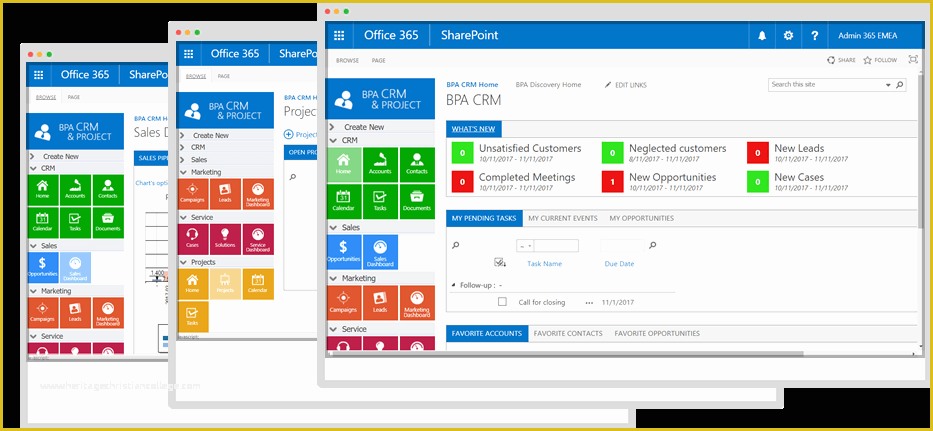This screenshot has width=933, height=431.
Task: Click red New Opportunities count badge
Action: click(x=612, y=182)
